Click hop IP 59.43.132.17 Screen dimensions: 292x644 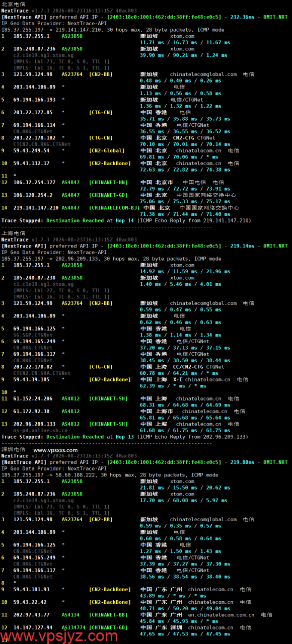(x=31, y=163)
